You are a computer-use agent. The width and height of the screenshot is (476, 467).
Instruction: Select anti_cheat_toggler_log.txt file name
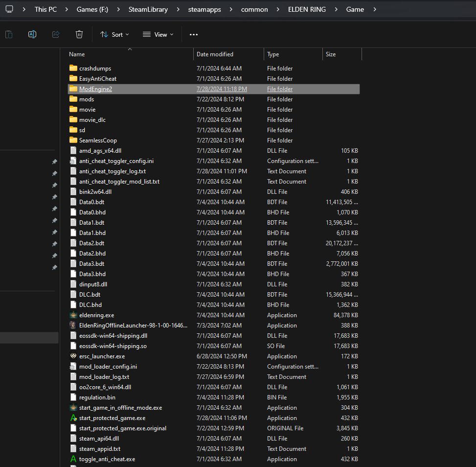[x=113, y=171]
